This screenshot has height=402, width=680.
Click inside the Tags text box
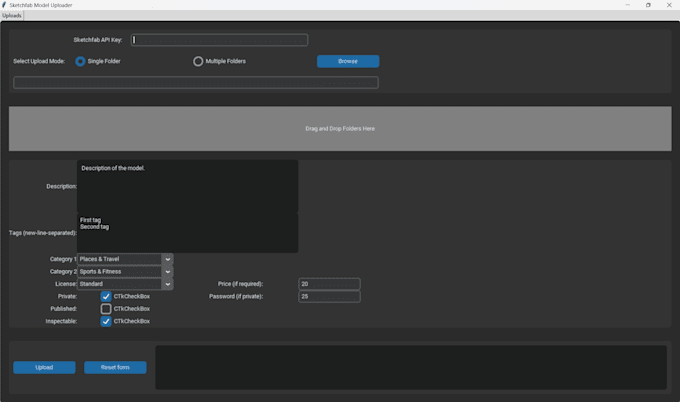click(187, 233)
